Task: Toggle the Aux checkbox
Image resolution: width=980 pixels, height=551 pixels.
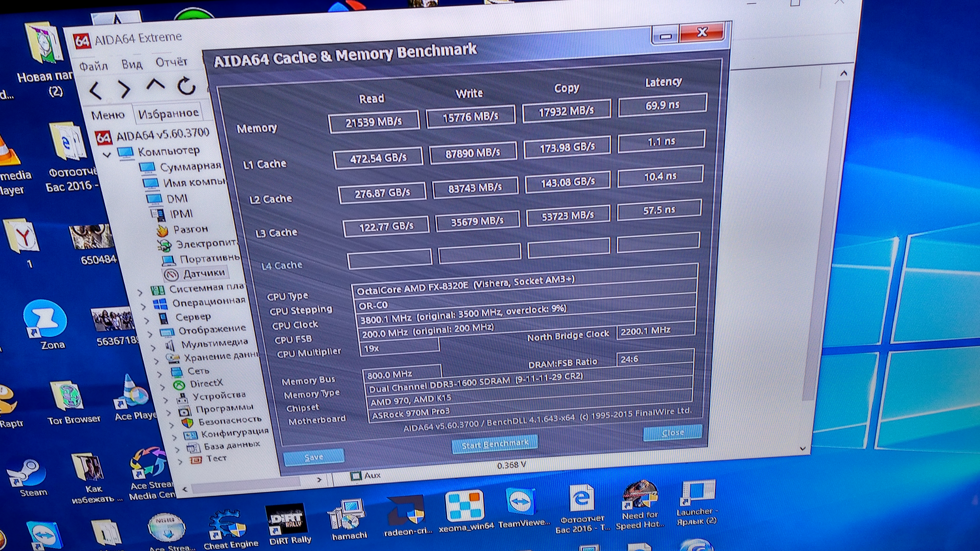Action: click(356, 476)
